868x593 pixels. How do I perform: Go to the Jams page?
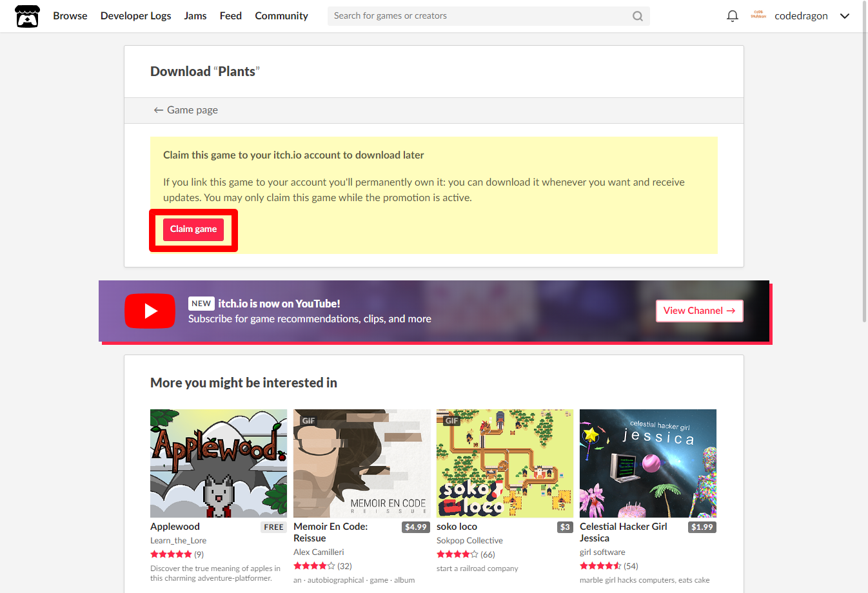[195, 15]
